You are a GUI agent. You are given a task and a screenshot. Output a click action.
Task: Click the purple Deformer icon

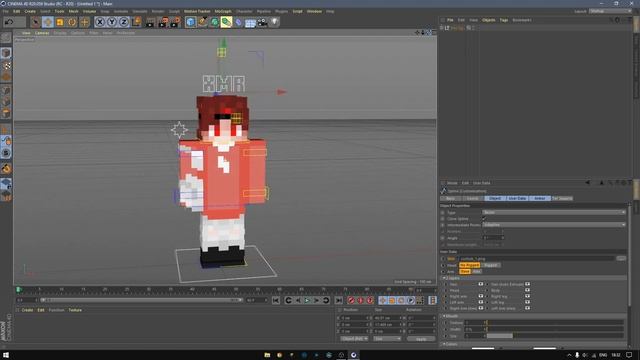238,22
